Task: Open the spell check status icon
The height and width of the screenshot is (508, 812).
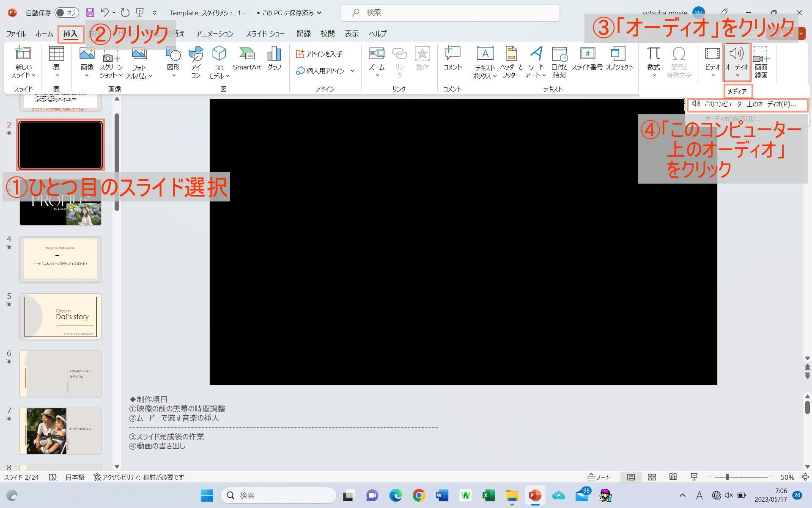Action: [x=53, y=477]
